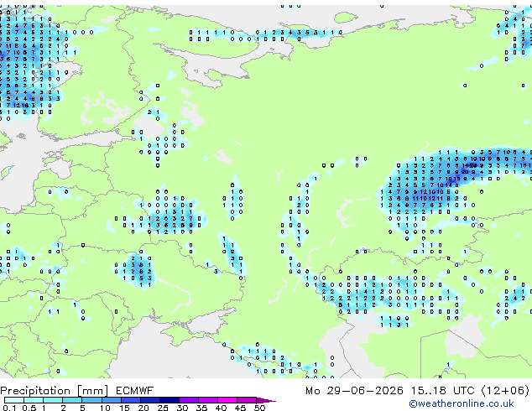Click the '25' legend scale label
This screenshot has height=411, width=532.
163,408
